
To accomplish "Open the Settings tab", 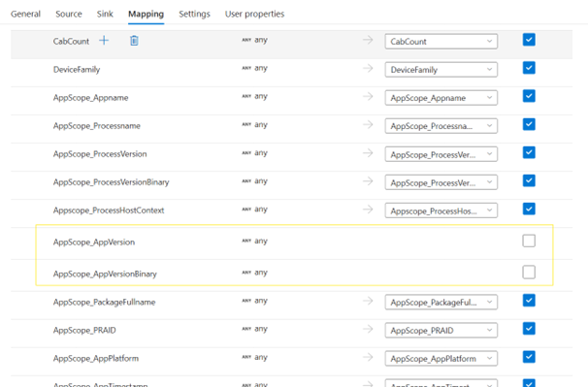I will tap(194, 14).
